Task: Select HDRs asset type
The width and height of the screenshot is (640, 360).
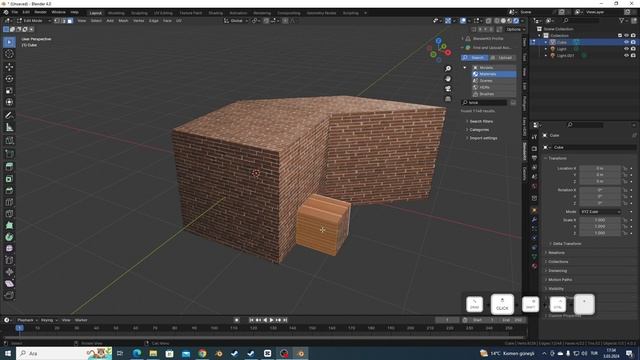Action: [x=494, y=87]
